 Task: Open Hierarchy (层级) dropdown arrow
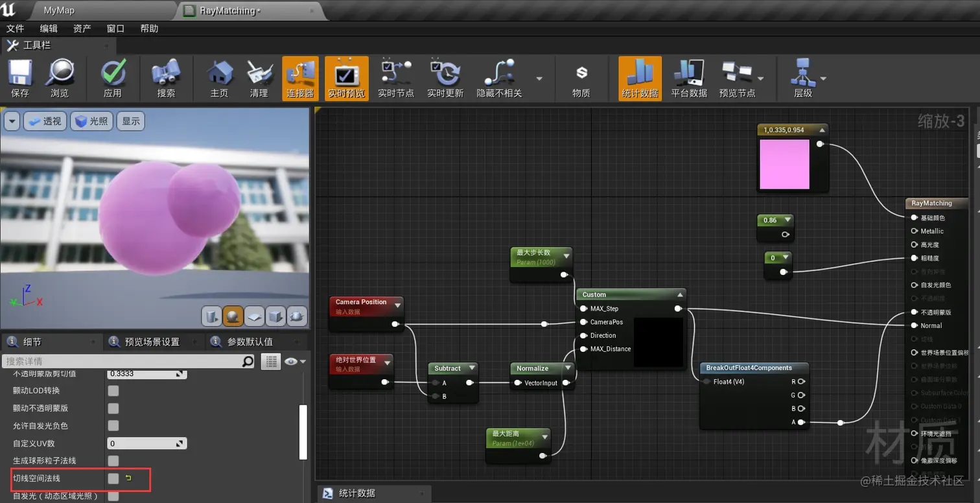point(823,78)
